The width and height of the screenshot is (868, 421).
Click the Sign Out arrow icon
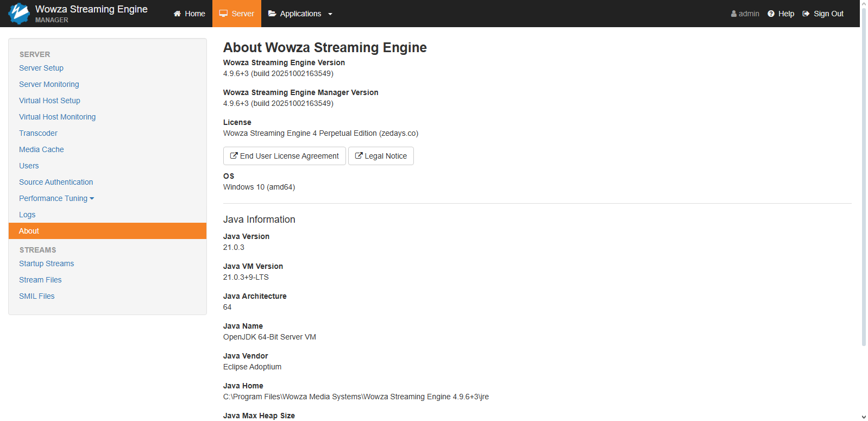pyautogui.click(x=806, y=14)
